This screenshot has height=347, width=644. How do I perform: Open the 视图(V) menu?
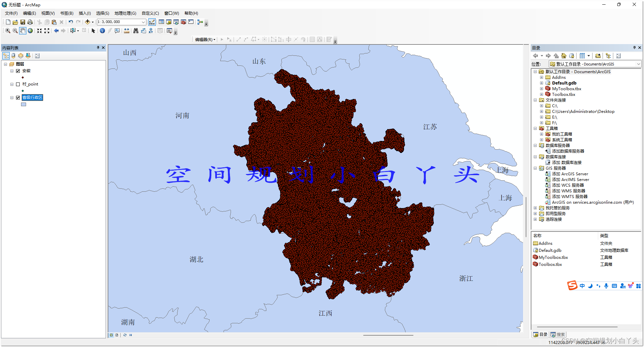[x=48, y=13]
